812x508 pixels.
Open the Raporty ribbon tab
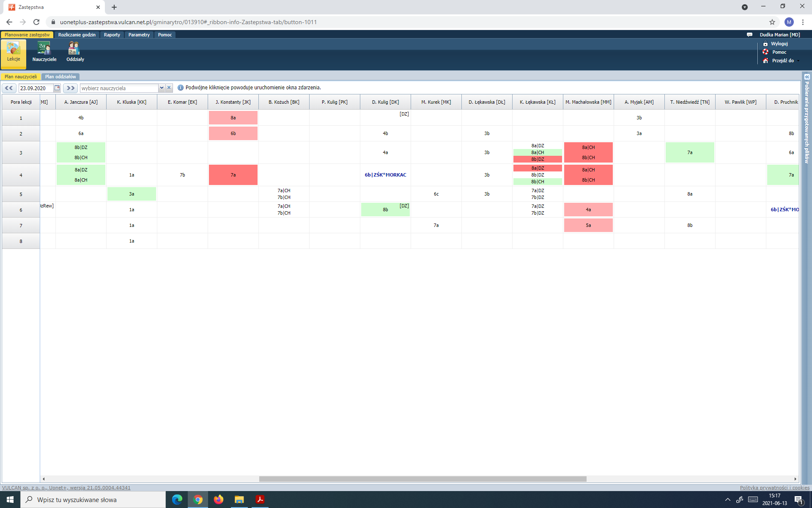point(112,35)
